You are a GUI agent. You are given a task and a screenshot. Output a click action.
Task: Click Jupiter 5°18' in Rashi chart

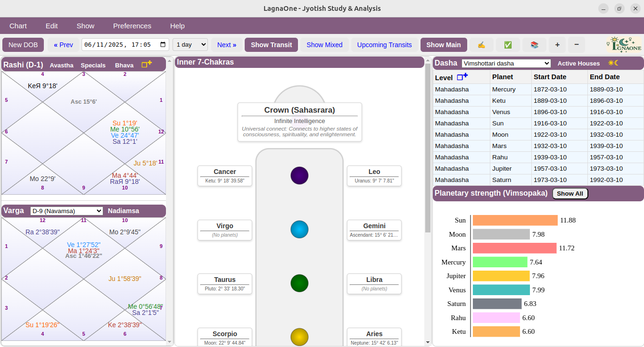coord(145,163)
